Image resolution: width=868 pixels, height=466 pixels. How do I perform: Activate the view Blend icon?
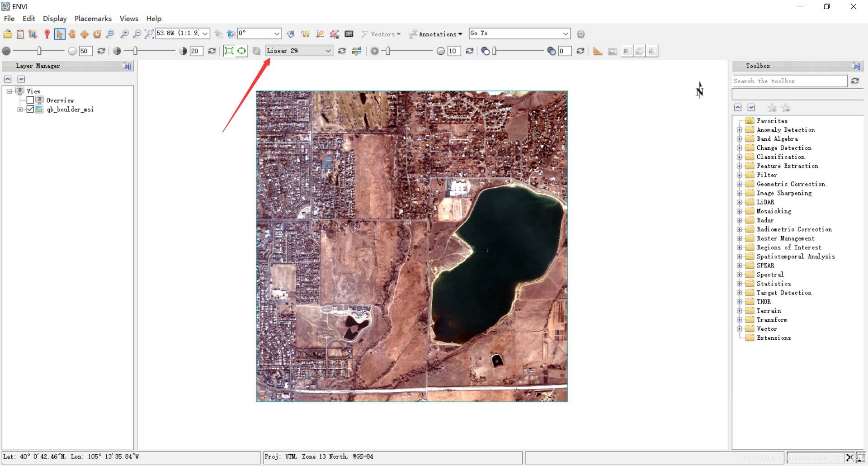coord(627,51)
